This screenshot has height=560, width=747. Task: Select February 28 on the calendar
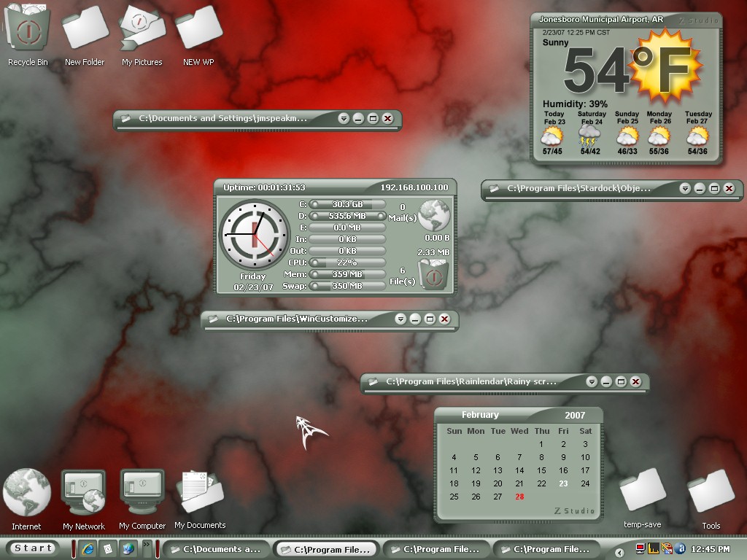[519, 497]
